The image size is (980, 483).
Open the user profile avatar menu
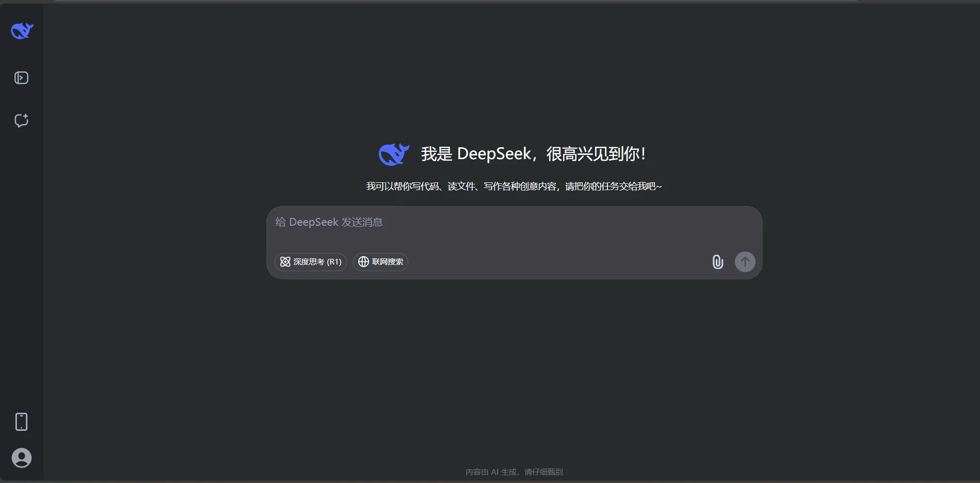pyautogui.click(x=22, y=458)
